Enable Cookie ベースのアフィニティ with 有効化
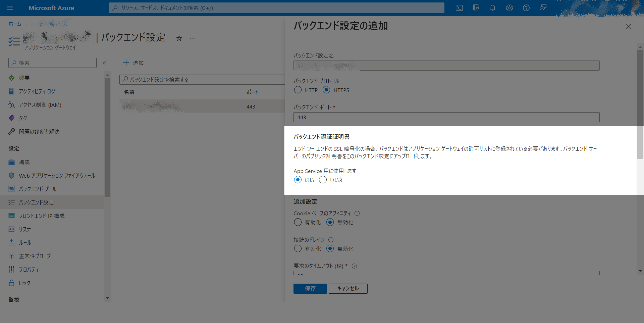Image resolution: width=644 pixels, height=323 pixels. point(298,222)
